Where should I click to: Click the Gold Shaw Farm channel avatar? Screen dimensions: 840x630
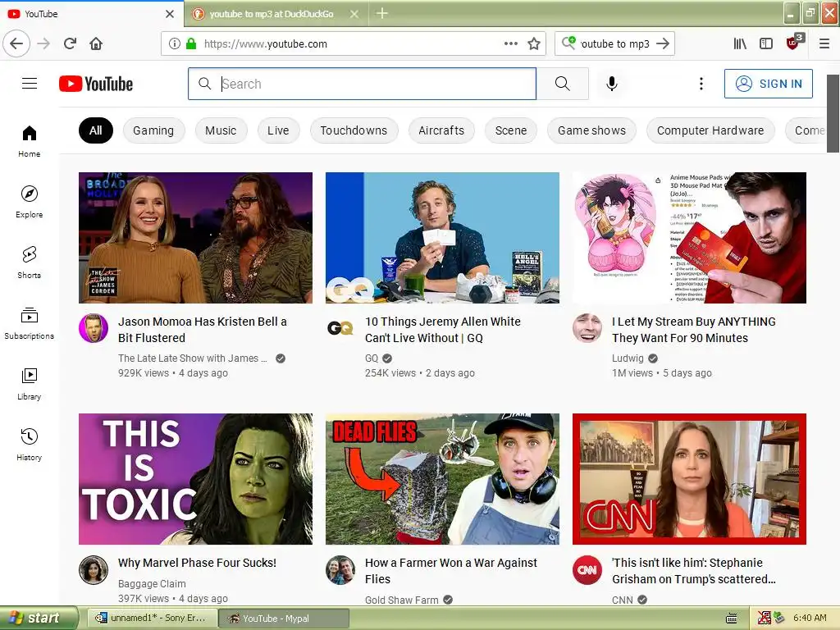tap(340, 570)
